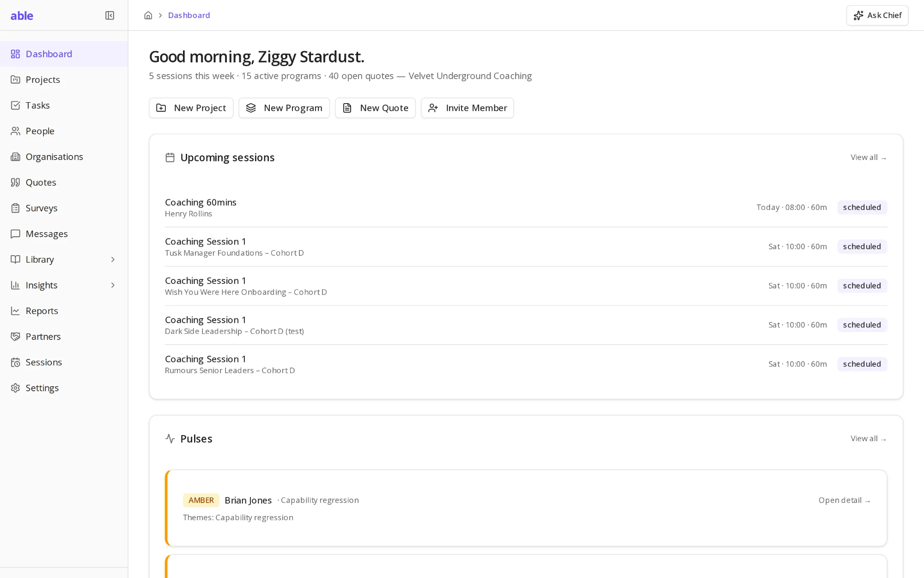Expand the Library submenu chevron
Image resolution: width=924 pixels, height=578 pixels.
click(113, 259)
